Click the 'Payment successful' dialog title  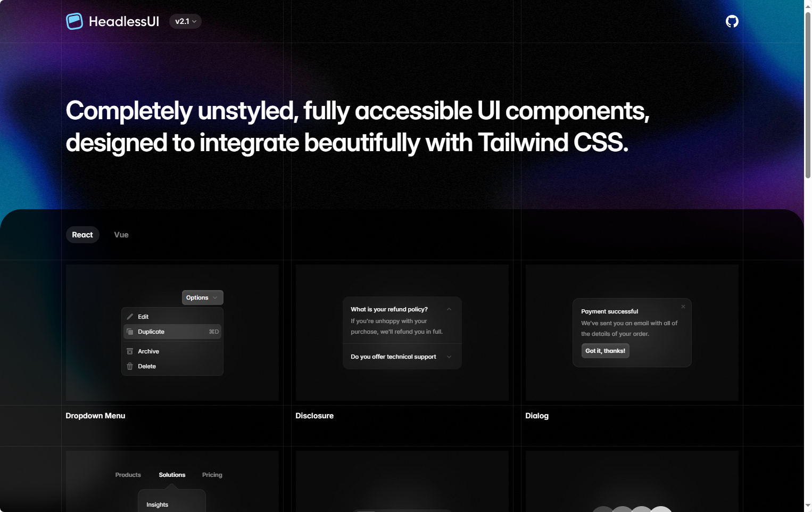coord(609,311)
